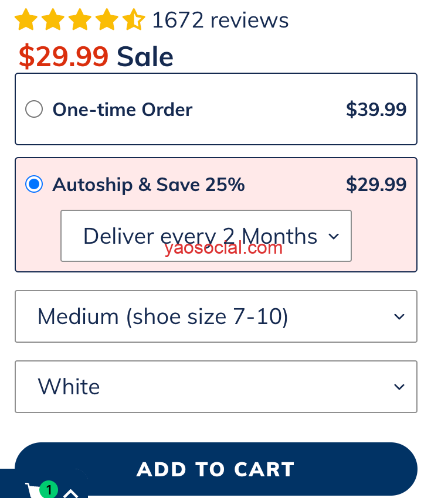448x498 pixels.
Task: Click the green cart count badge
Action: tap(49, 489)
